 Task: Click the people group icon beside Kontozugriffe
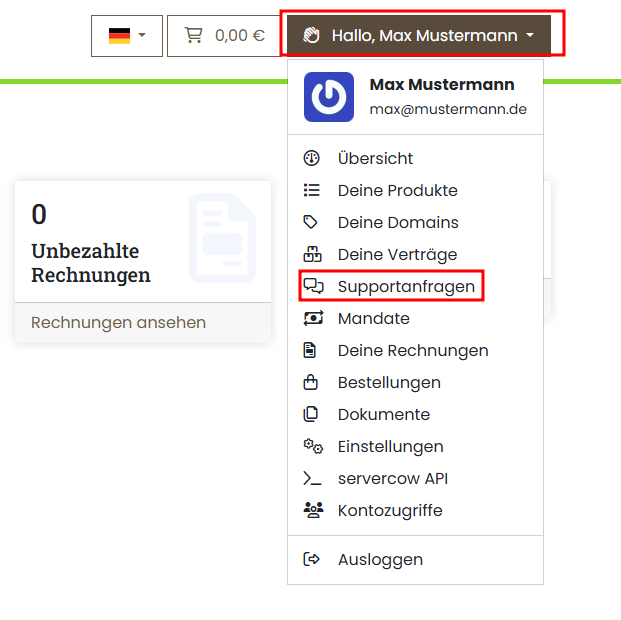pyautogui.click(x=313, y=510)
